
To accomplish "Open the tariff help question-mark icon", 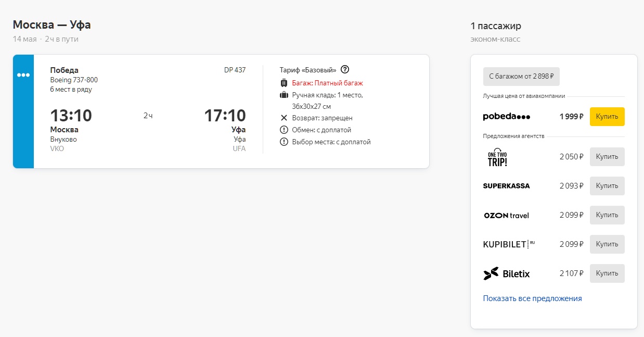I will 344,69.
